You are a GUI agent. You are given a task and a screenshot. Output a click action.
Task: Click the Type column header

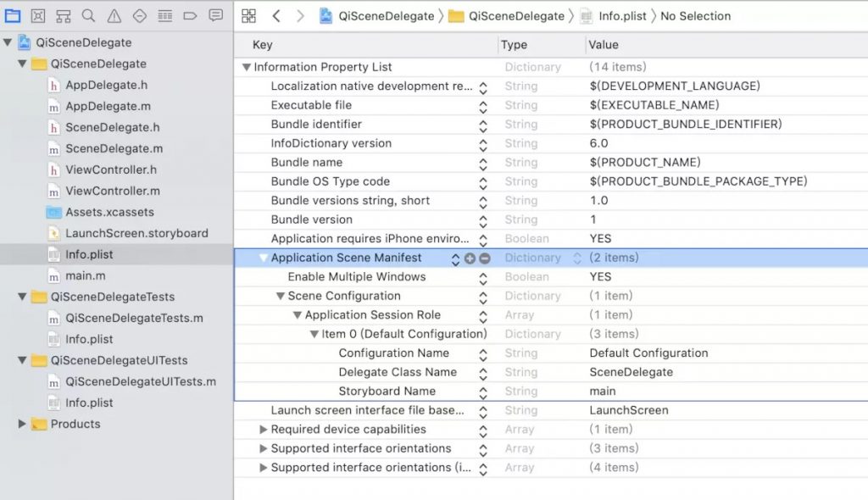click(514, 45)
